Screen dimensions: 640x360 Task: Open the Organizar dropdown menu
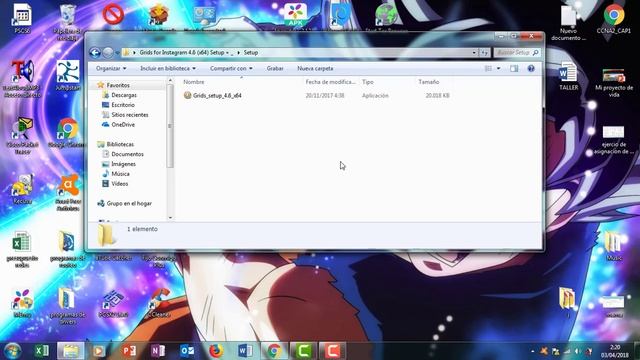coord(111,69)
